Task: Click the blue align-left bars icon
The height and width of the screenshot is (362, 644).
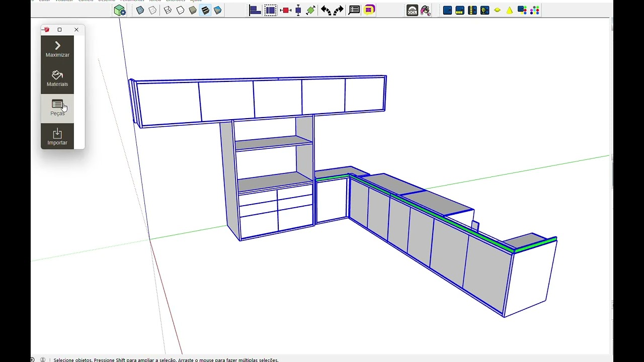Action: click(x=255, y=10)
